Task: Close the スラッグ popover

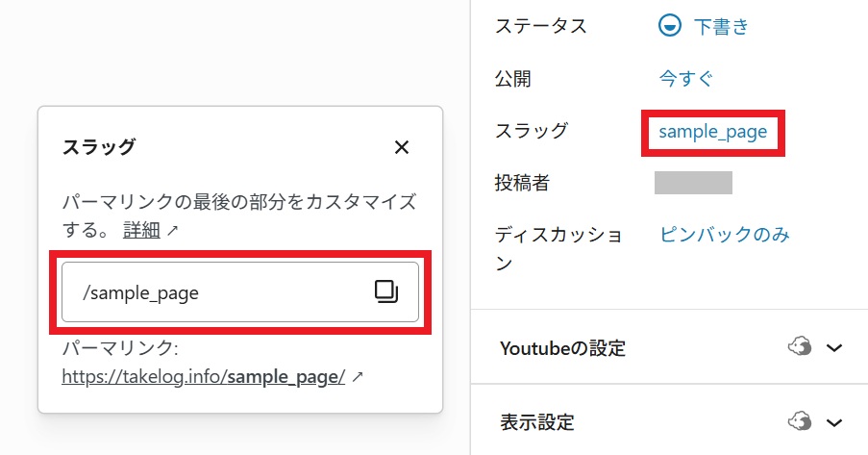Action: tap(402, 147)
